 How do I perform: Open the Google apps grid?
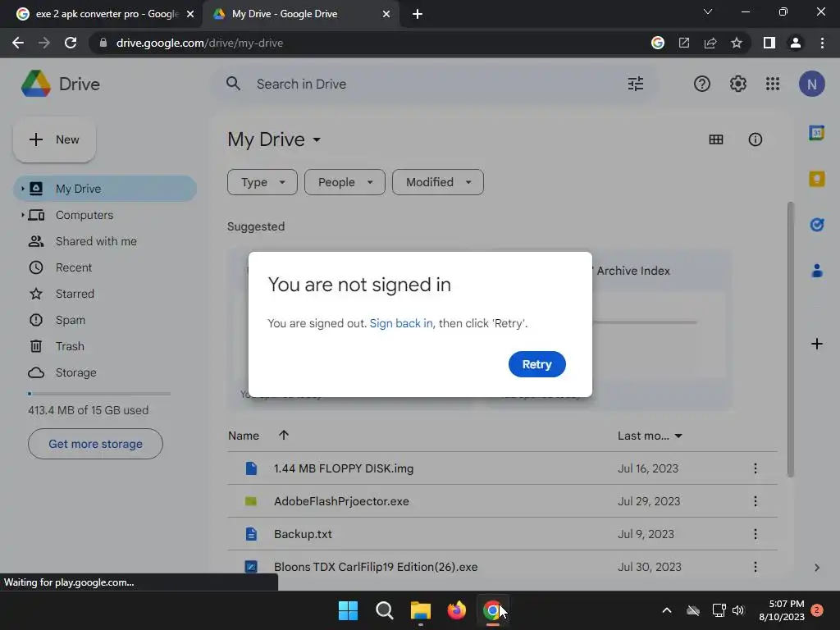773,84
